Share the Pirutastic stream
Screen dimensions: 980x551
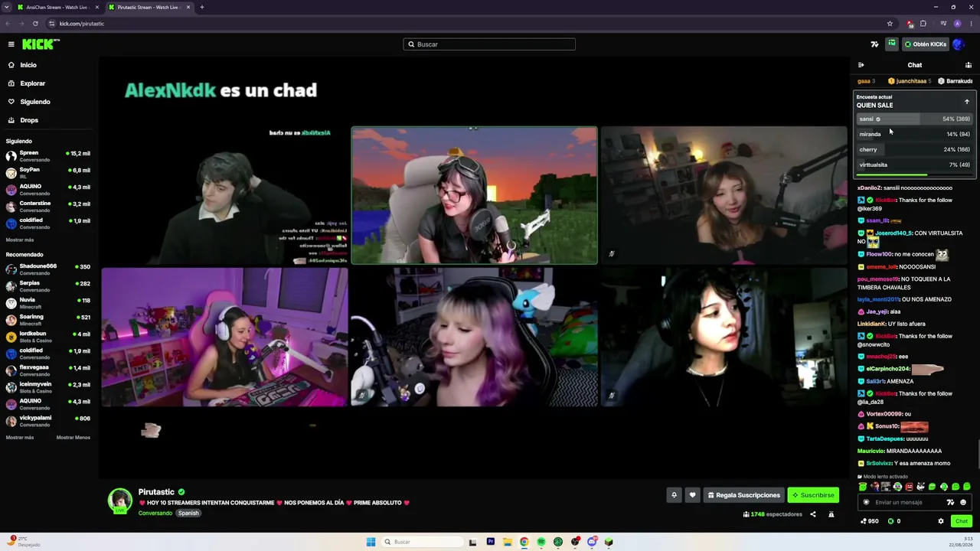coord(813,514)
